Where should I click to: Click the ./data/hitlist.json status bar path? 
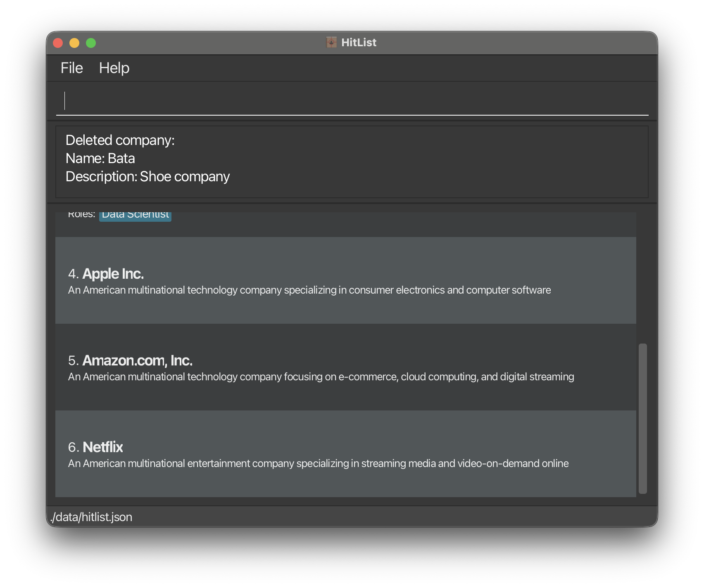click(91, 517)
